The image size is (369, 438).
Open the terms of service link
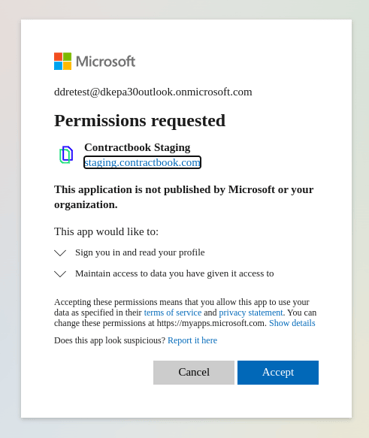pyautogui.click(x=173, y=313)
